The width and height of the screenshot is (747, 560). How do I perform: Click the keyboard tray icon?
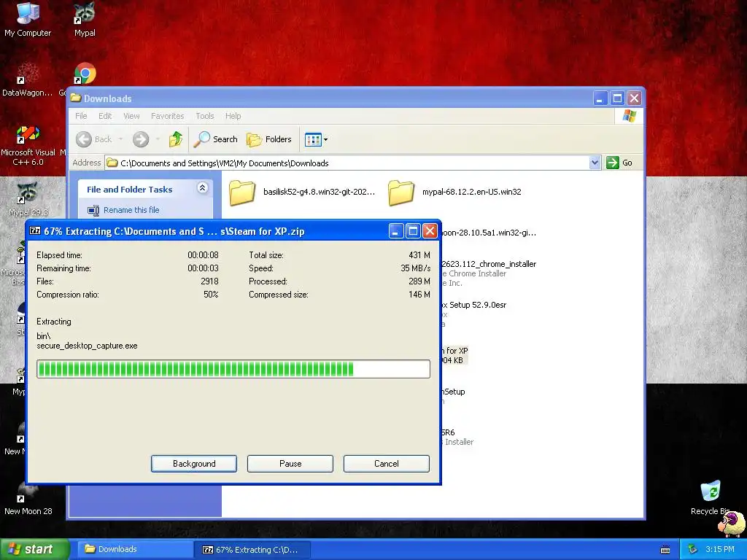[665, 550]
